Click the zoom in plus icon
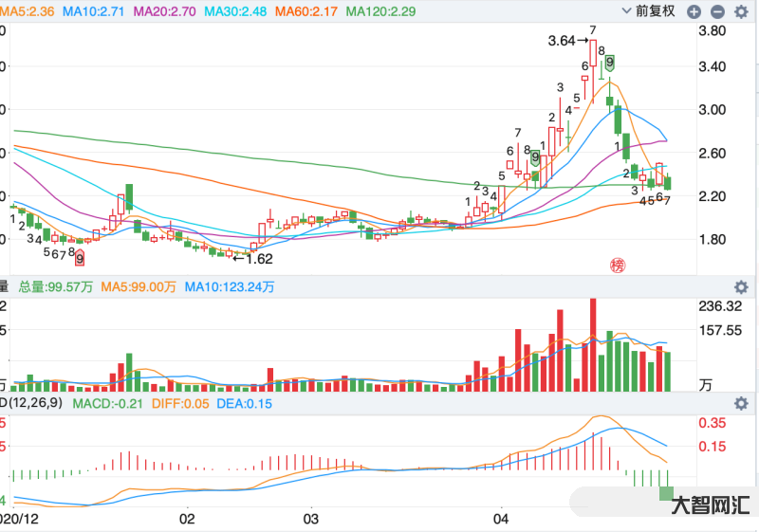Image resolution: width=759 pixels, height=532 pixels. click(x=694, y=11)
